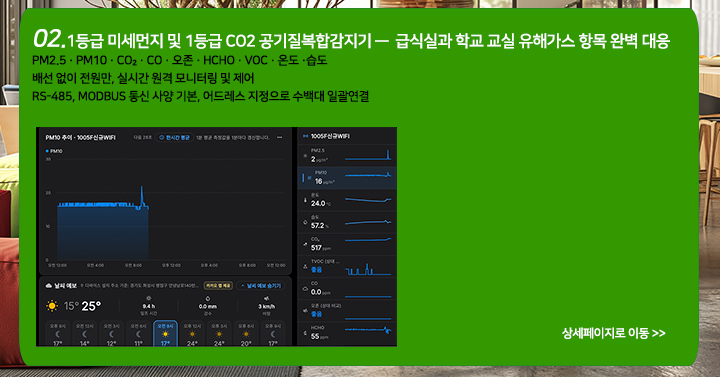720x377 pixels.
Task: Click the 온도 24.0 value
Action: point(318,203)
